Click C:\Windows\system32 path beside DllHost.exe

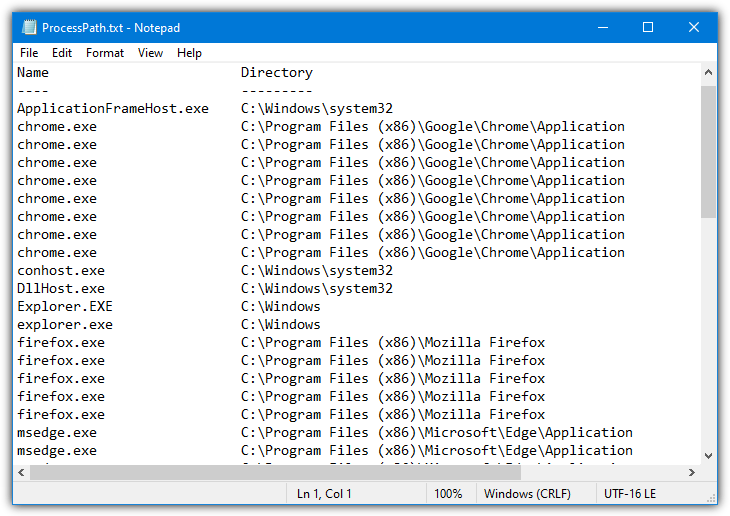(317, 289)
